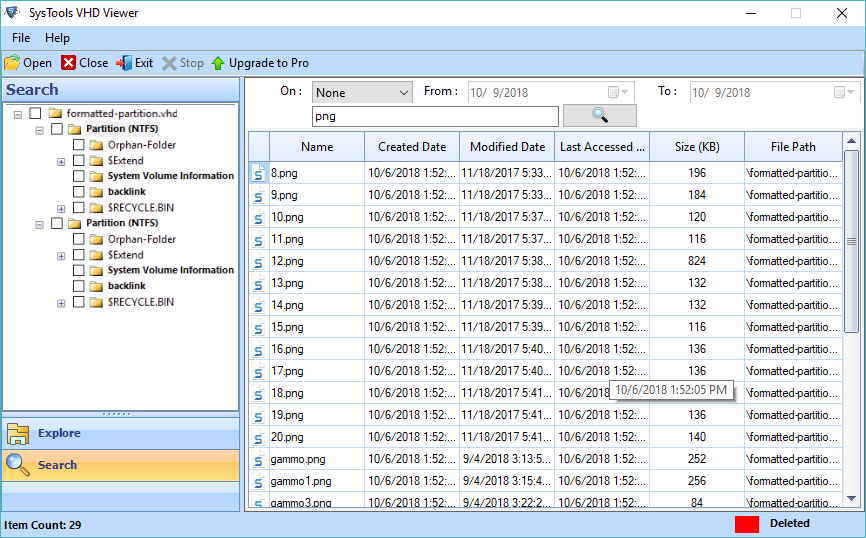Click the Exit toolbar icon

click(124, 63)
